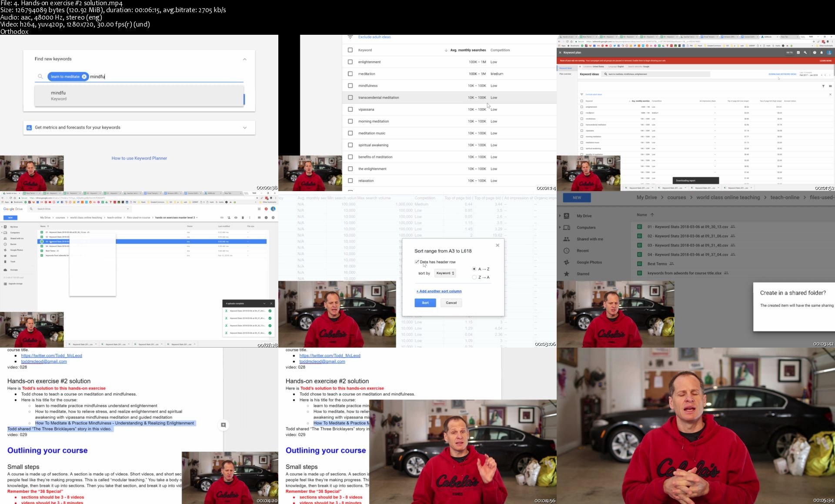The height and width of the screenshot is (504, 835).
Task: Toggle 'Data has header row' checkbox
Action: pos(417,262)
